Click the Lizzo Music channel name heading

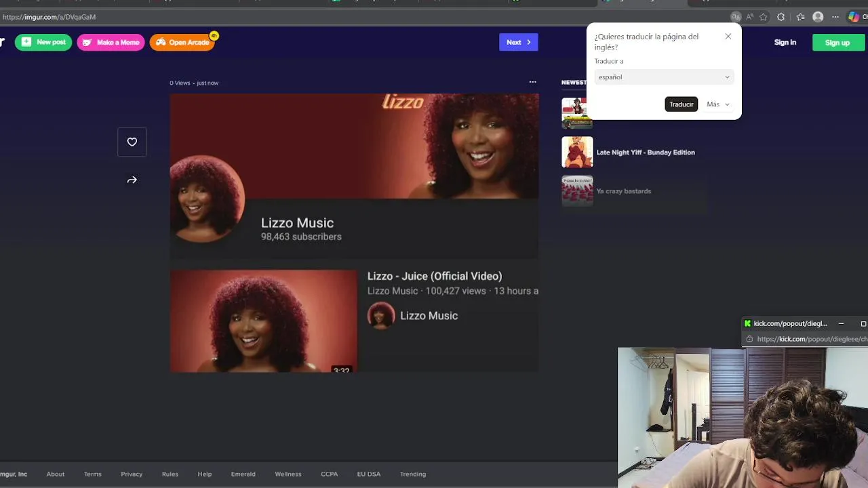pyautogui.click(x=297, y=223)
